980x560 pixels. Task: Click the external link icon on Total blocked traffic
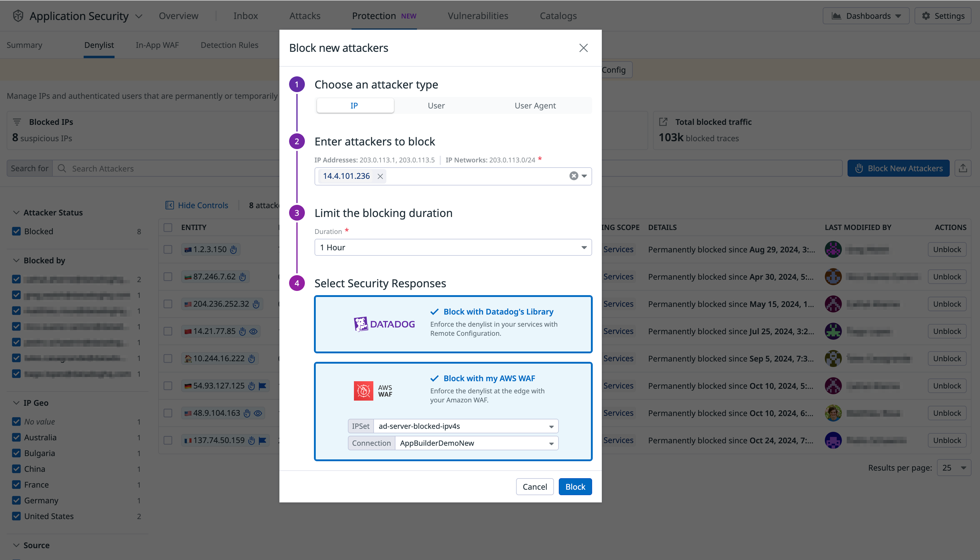point(663,122)
